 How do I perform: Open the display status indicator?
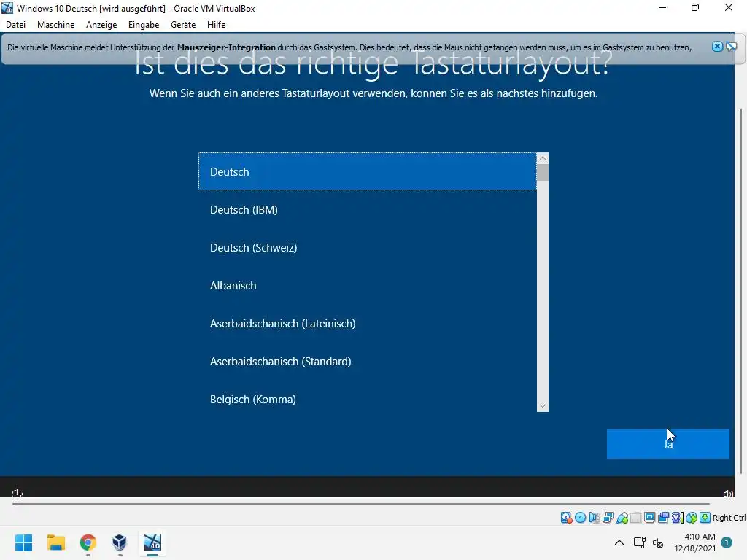tap(649, 518)
